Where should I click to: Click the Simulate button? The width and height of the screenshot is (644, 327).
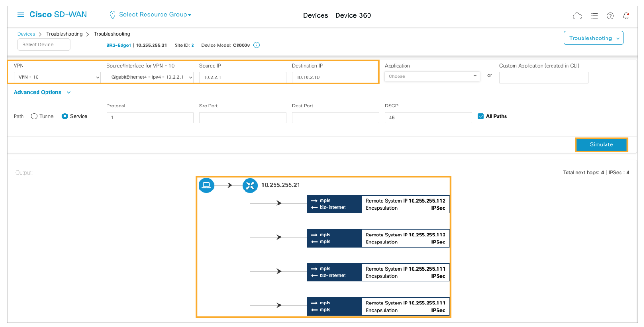click(601, 145)
